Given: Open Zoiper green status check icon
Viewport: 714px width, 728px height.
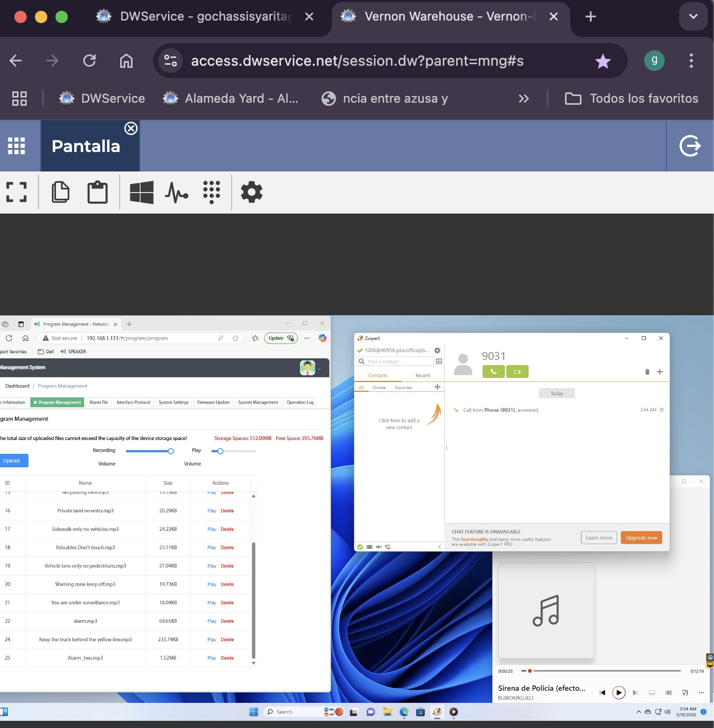Looking at the screenshot, I should click(x=360, y=547).
